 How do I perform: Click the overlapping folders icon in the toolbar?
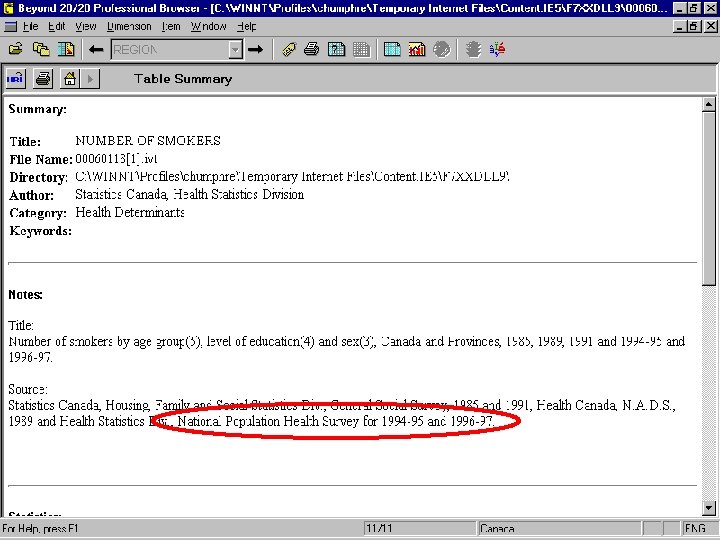(x=41, y=49)
